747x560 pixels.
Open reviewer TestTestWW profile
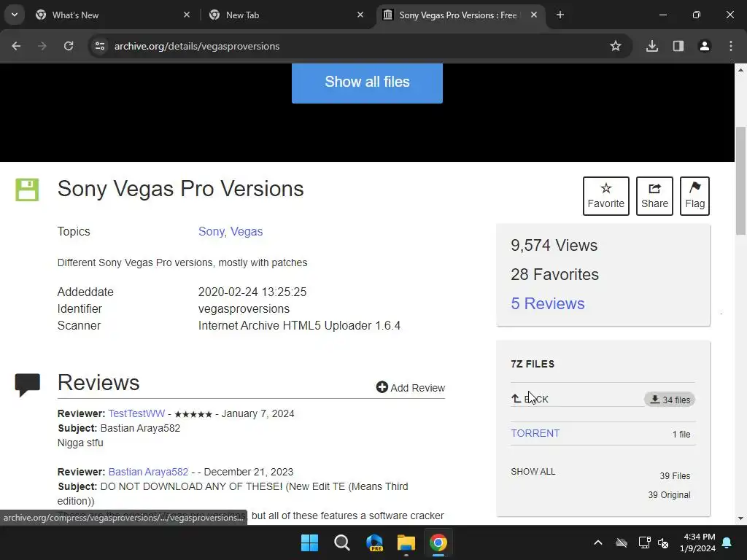[136, 414]
